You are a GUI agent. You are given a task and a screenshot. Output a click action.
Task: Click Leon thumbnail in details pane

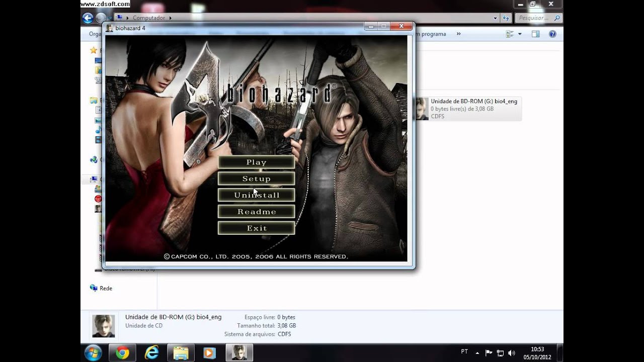click(x=104, y=326)
